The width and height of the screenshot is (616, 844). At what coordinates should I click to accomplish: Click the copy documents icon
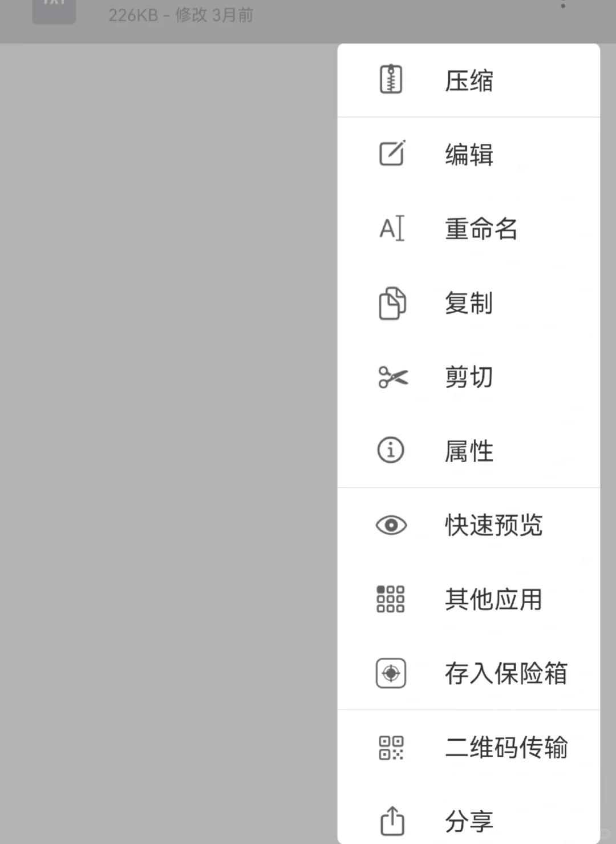pos(392,303)
